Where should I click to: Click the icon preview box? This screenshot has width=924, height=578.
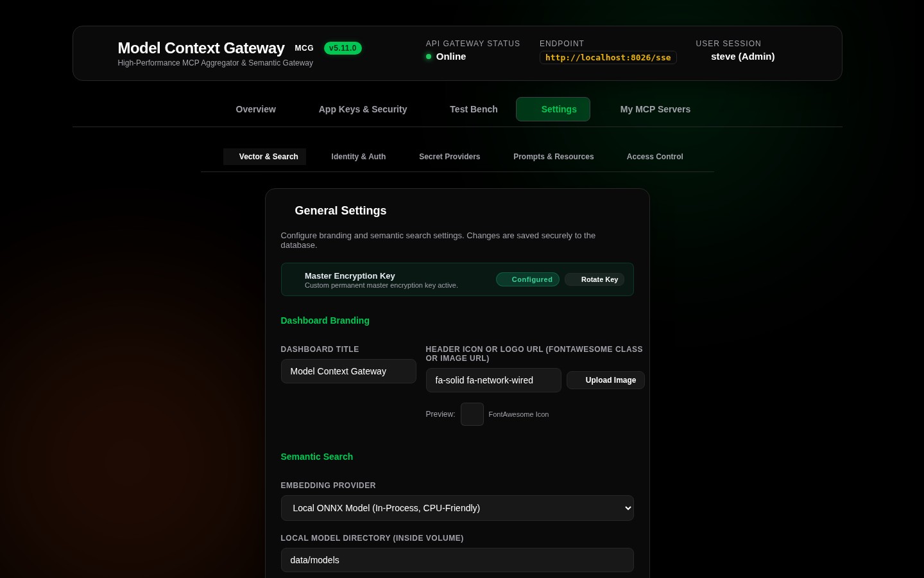472,414
